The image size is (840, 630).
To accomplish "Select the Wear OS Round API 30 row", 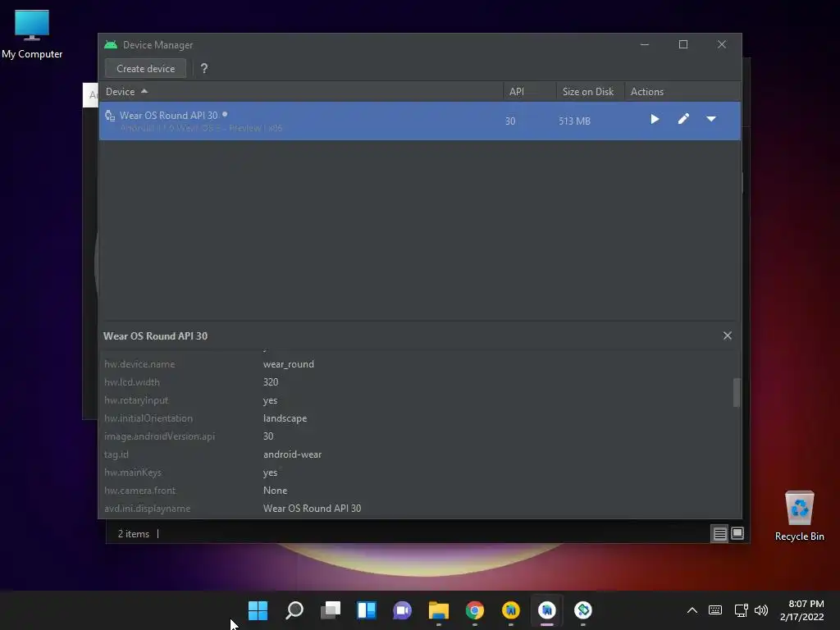I will [x=420, y=121].
